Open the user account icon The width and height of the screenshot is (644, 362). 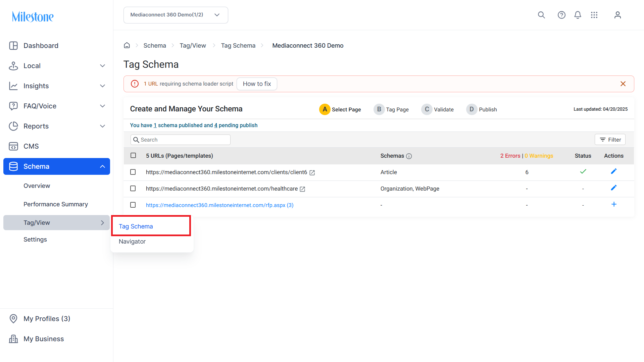pos(617,15)
